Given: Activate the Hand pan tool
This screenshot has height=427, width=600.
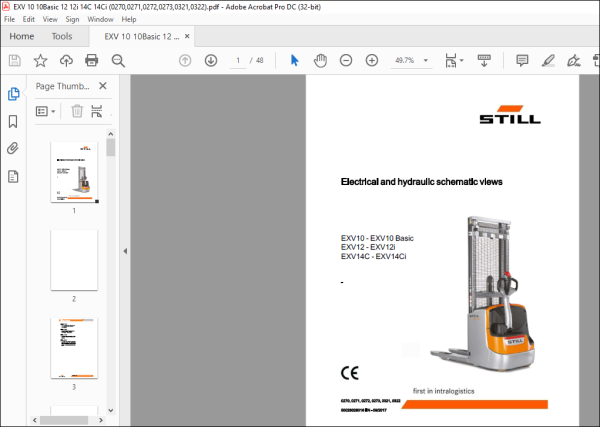Looking at the screenshot, I should click(320, 60).
